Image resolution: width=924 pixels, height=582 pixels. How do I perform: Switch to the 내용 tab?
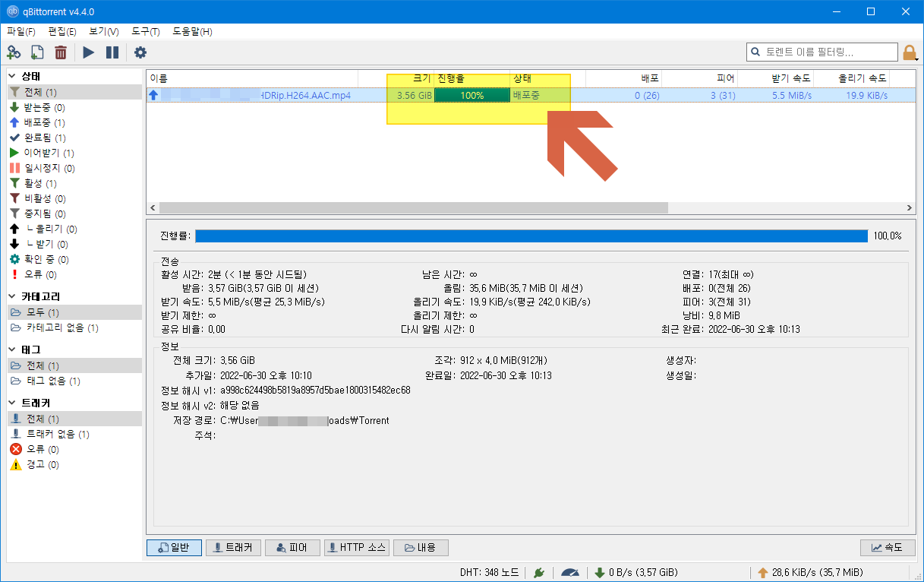click(421, 548)
